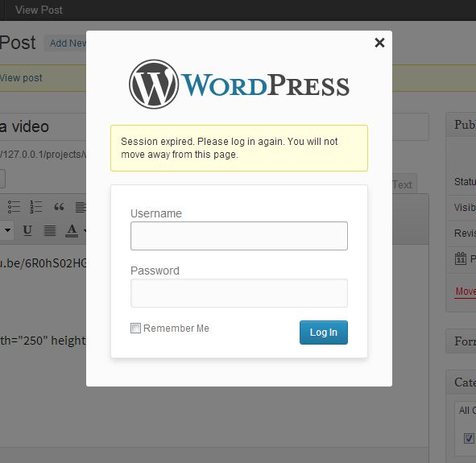Click the Move to Trash link
Image resolution: width=476 pixels, height=463 pixels.
click(x=465, y=291)
